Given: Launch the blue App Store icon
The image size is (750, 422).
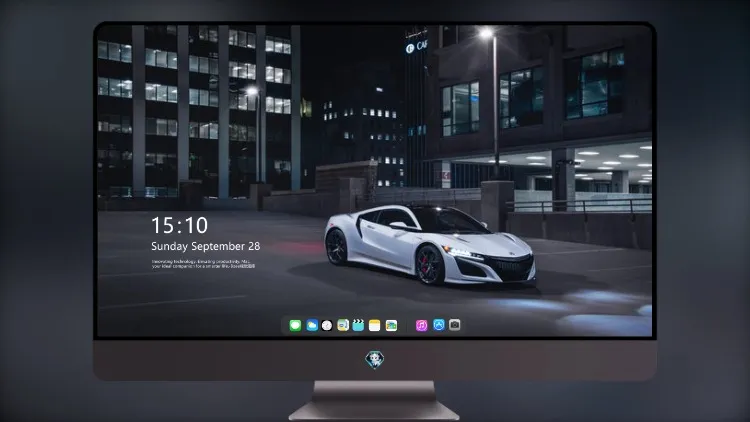Looking at the screenshot, I should 439,325.
